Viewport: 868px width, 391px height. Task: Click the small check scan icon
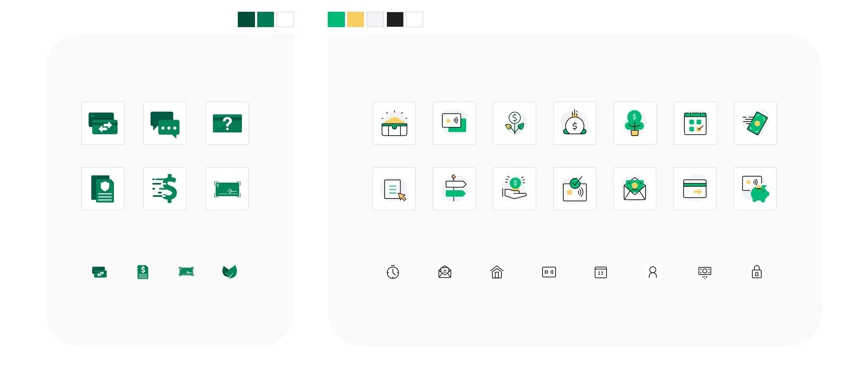click(x=186, y=272)
